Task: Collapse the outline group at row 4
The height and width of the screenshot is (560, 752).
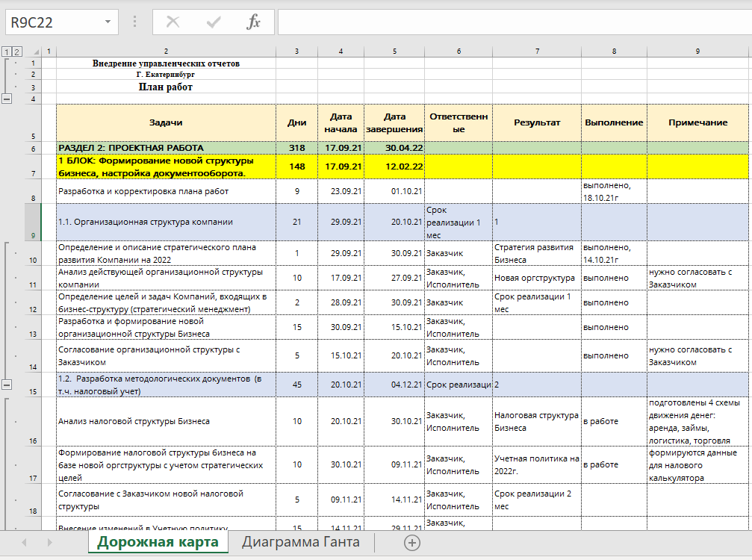Action: 7,99
